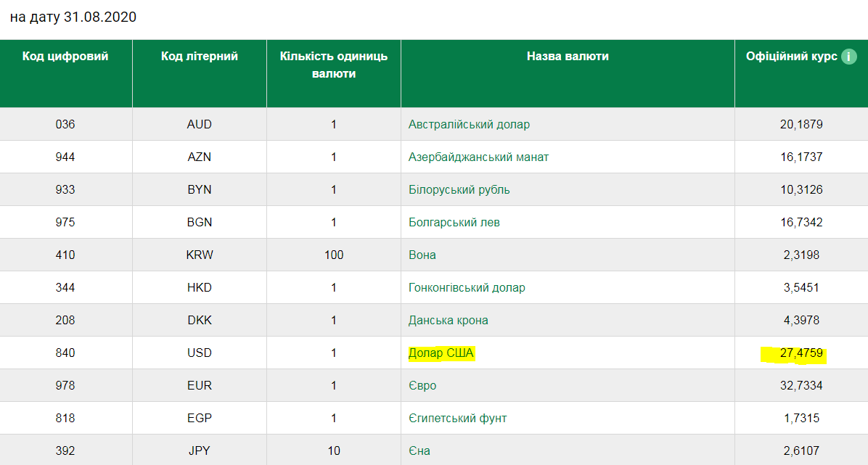The image size is (868, 465).
Task: Open the Єгипетський фунт link
Action: (457, 418)
